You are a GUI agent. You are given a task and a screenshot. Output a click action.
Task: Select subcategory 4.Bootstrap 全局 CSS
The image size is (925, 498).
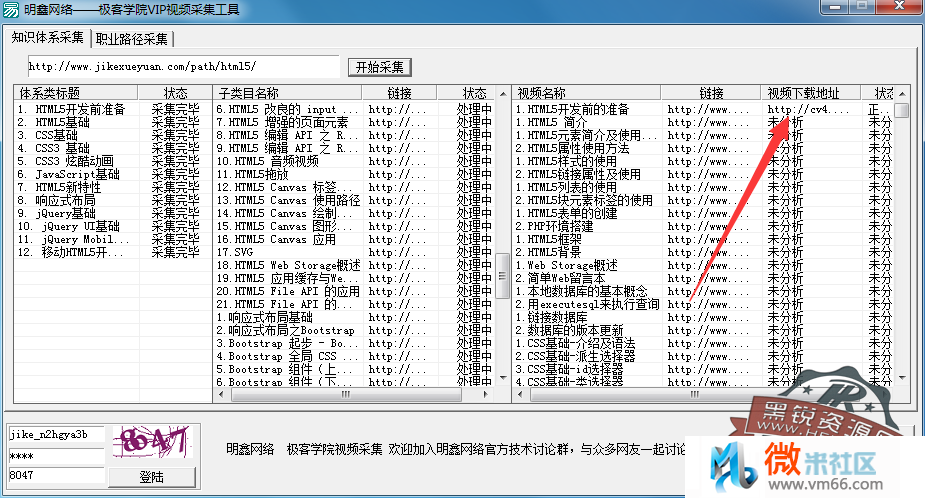coord(287,356)
